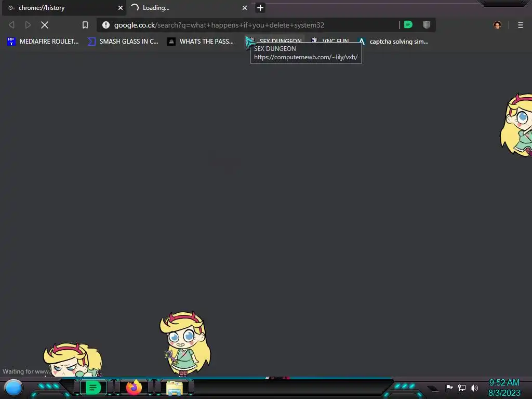Open the green browser taskbar icon

[x=93, y=388]
